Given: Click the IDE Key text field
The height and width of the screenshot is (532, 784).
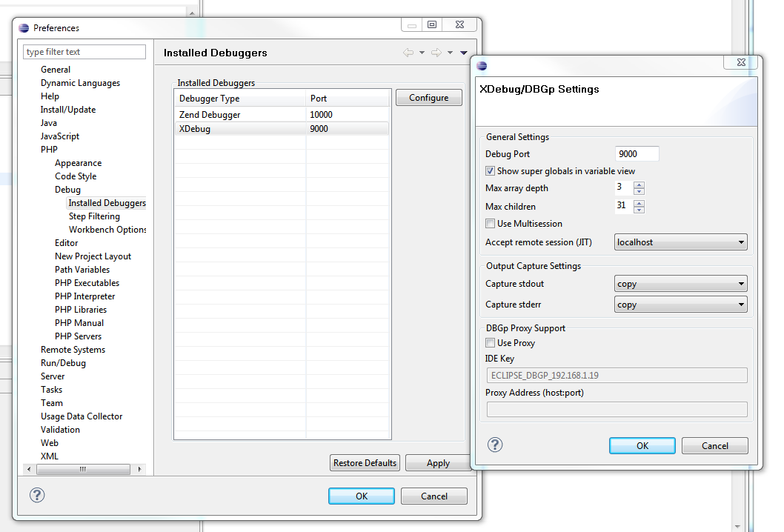Looking at the screenshot, I should pos(617,376).
